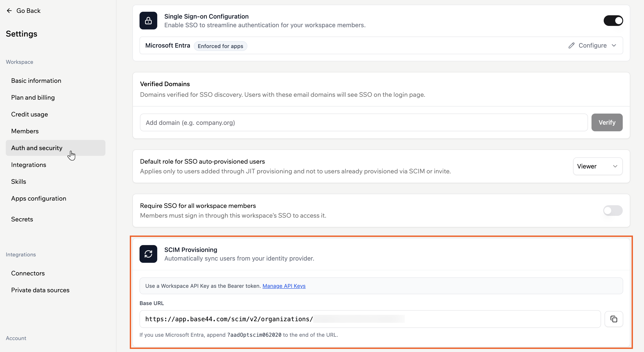Click the Go Back arrow icon
This screenshot has width=644, height=352.
point(9,11)
